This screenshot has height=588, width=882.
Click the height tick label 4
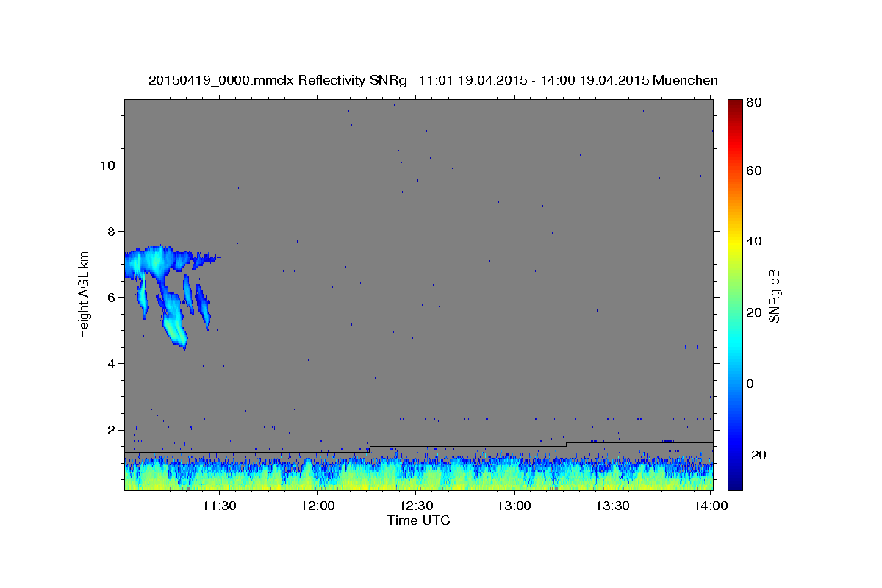pos(111,363)
